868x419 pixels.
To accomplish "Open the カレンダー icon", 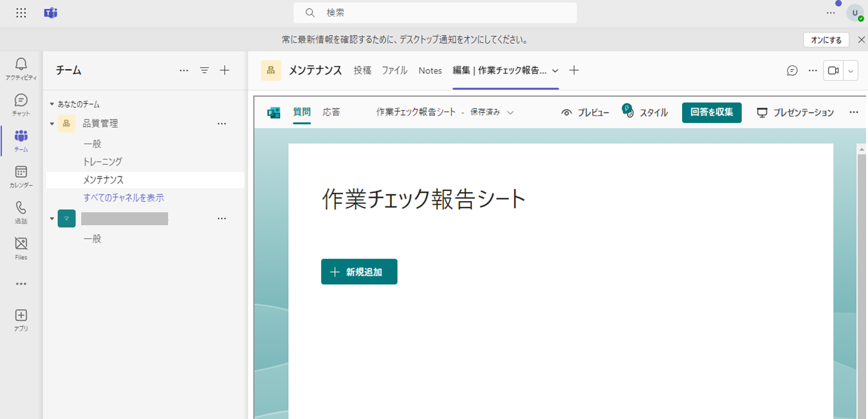I will [20, 175].
